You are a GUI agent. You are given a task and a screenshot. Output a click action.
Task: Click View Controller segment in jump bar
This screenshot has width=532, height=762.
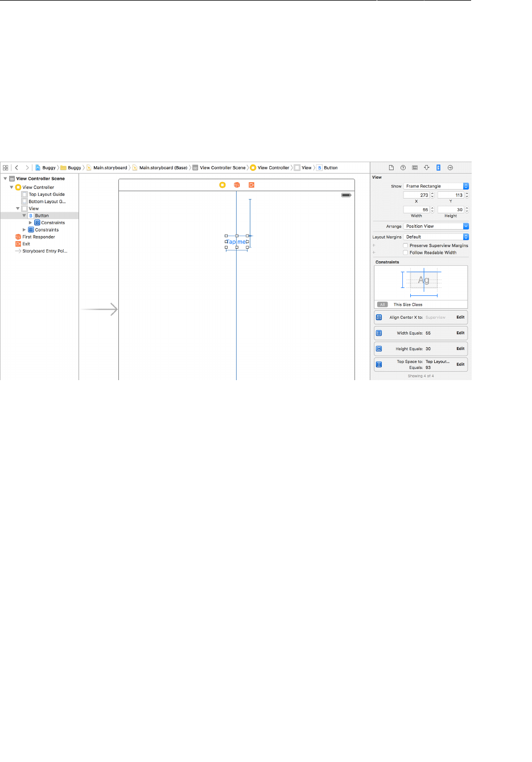point(270,168)
